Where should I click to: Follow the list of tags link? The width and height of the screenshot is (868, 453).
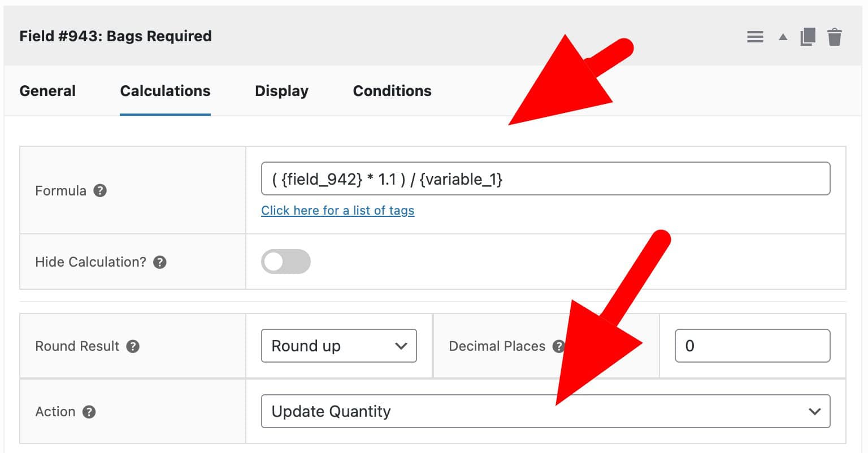click(337, 210)
